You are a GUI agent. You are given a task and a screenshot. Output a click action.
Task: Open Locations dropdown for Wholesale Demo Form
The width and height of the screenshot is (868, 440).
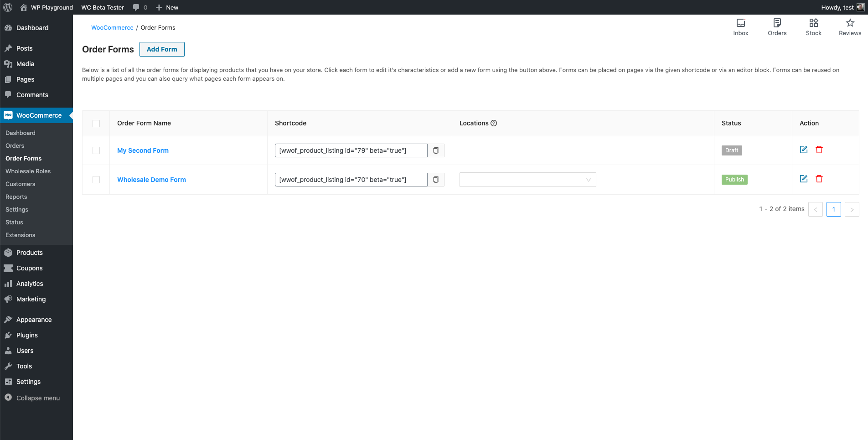click(x=527, y=180)
